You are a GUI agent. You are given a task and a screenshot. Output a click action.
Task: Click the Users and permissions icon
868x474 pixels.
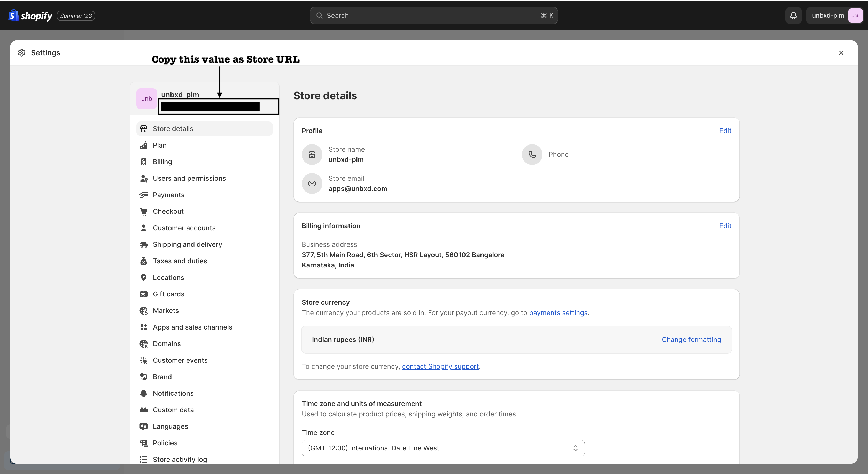[144, 178]
